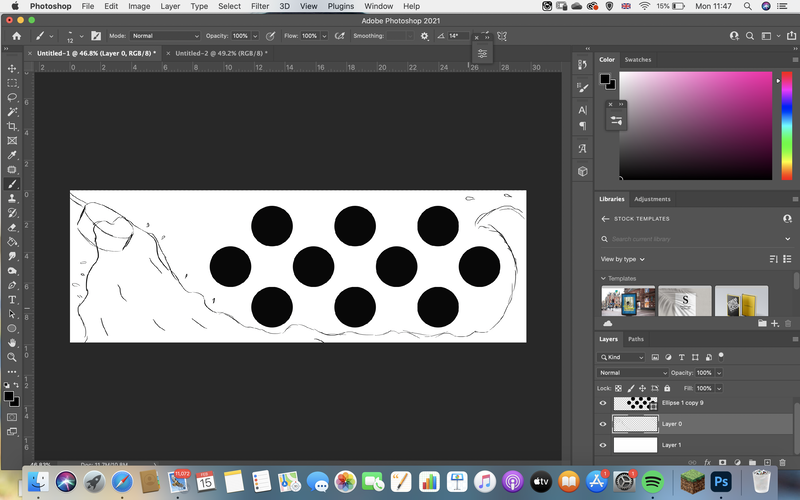Select the Hand tool
The width and height of the screenshot is (800, 500).
pos(12,343)
